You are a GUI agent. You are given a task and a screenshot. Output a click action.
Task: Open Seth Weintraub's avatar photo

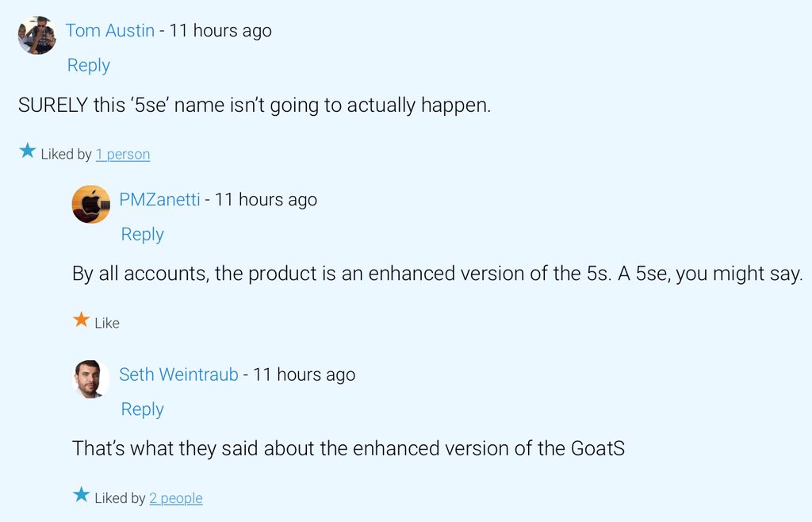coord(91,379)
